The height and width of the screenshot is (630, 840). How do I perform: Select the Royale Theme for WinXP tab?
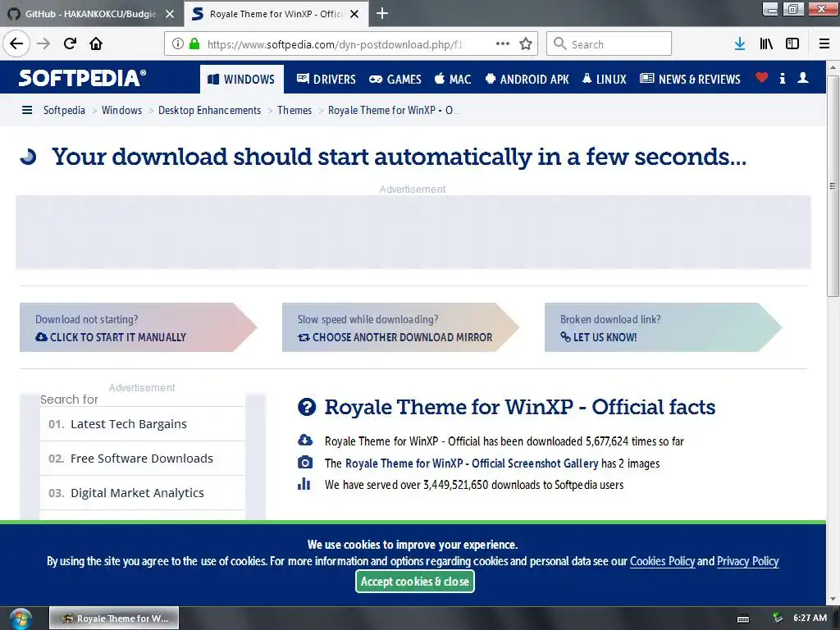[276, 14]
